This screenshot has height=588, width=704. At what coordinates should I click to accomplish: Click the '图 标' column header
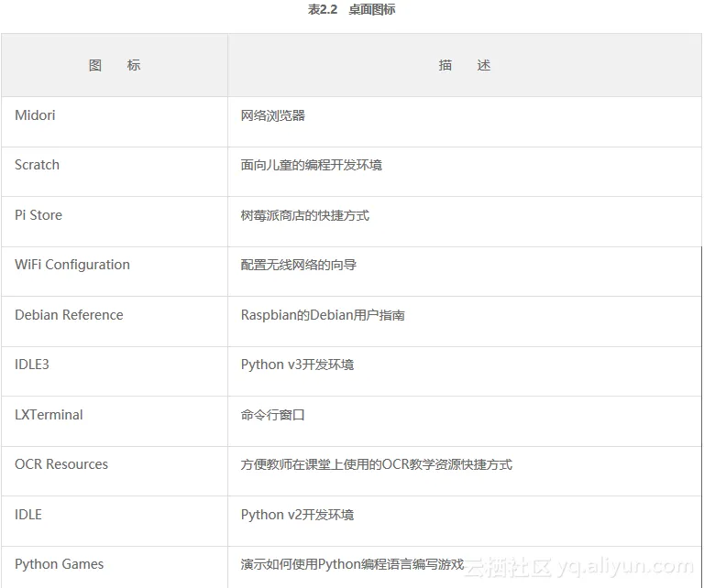[x=115, y=65]
